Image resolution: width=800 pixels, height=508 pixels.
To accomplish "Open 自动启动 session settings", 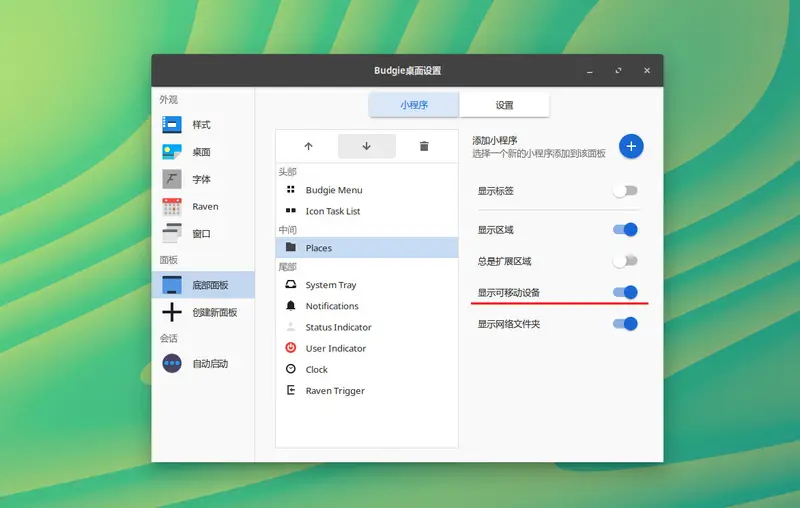I will tap(210, 364).
